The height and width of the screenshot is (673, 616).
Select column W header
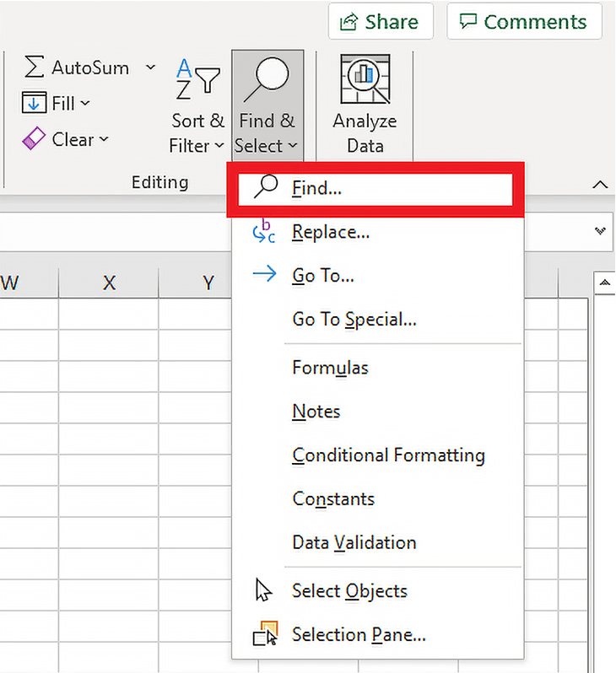[29, 283]
